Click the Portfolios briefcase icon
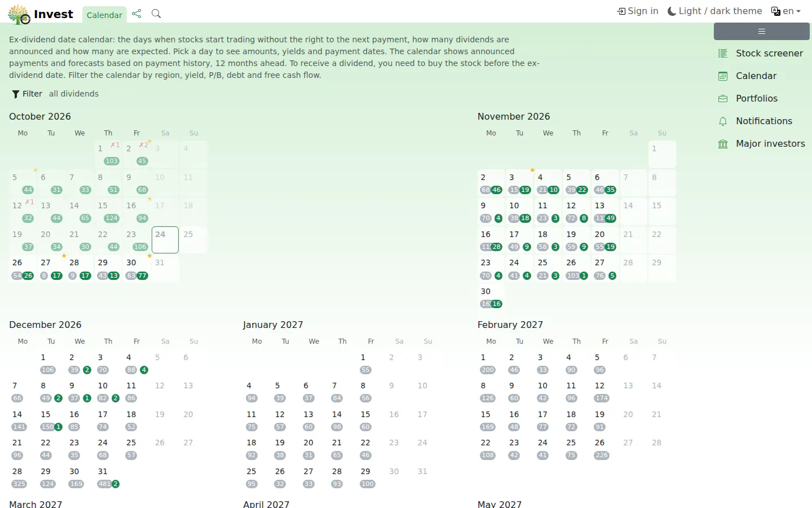The width and height of the screenshot is (812, 508). point(723,98)
